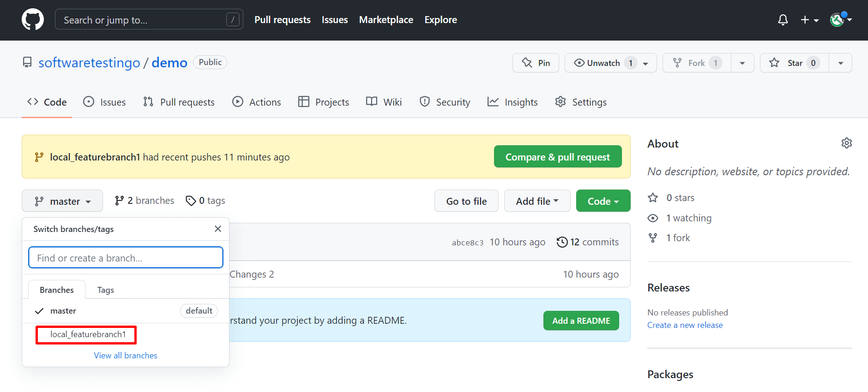Open Pull requests in top navigation bar
The width and height of the screenshot is (868, 392).
coord(283,20)
